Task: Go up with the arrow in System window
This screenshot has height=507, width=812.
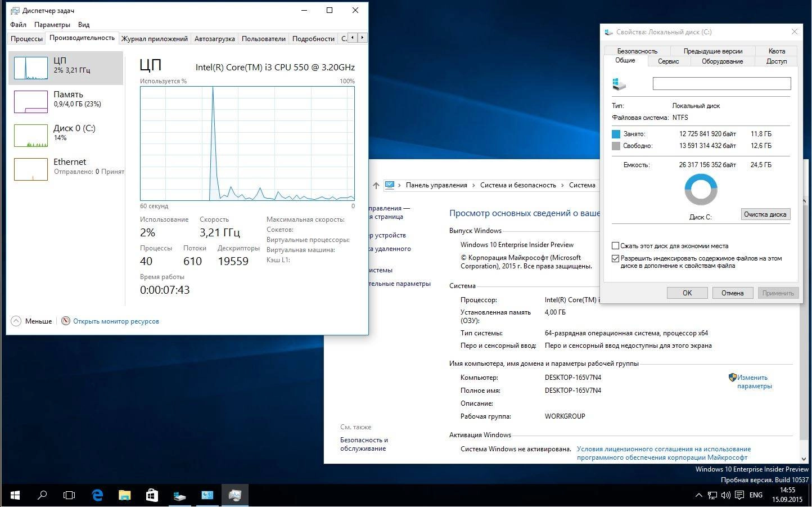Action: [376, 185]
